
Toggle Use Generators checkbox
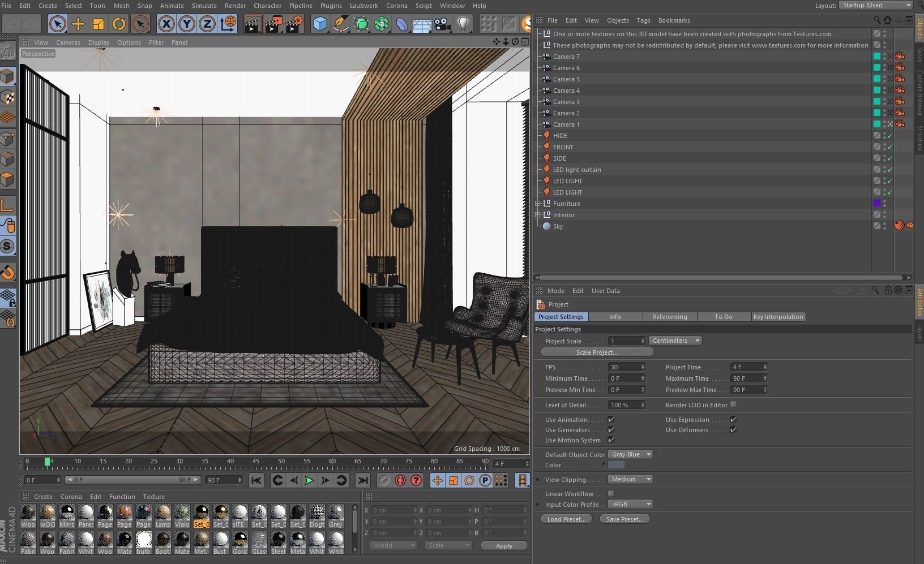click(611, 430)
